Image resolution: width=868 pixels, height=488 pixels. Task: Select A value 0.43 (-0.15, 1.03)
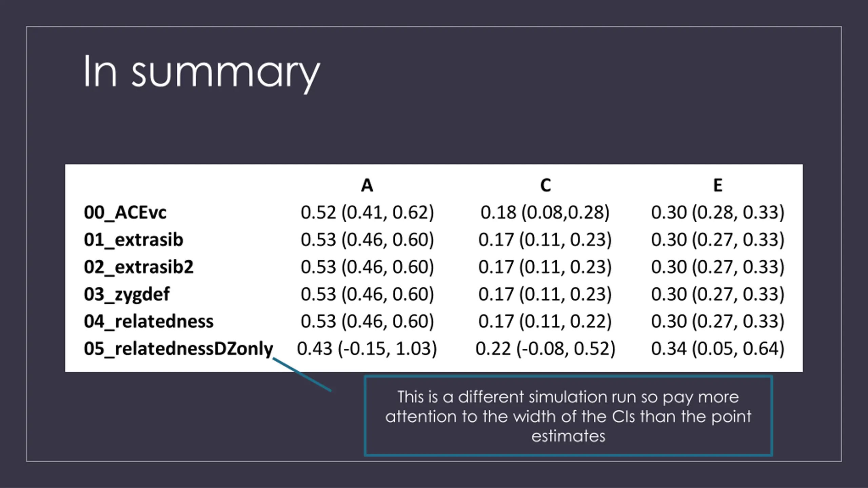pyautogui.click(x=367, y=349)
